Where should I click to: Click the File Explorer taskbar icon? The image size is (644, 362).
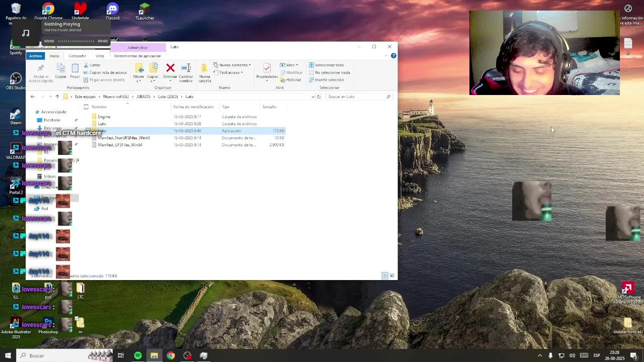(154, 355)
